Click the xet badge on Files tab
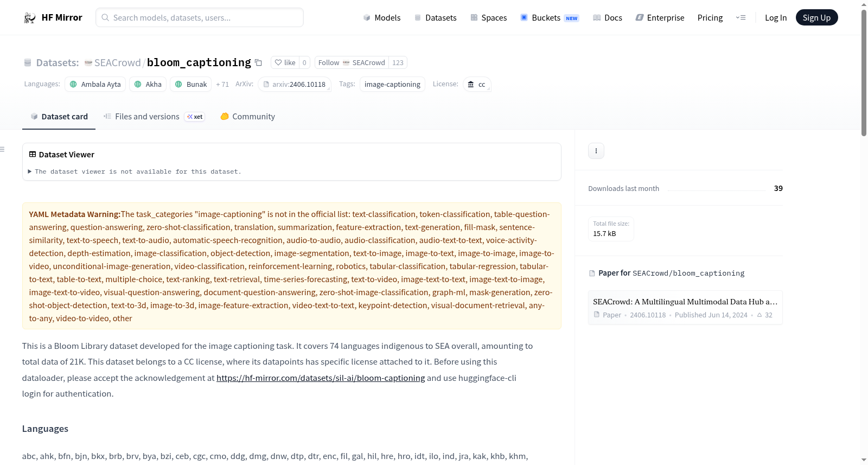 pos(195,117)
